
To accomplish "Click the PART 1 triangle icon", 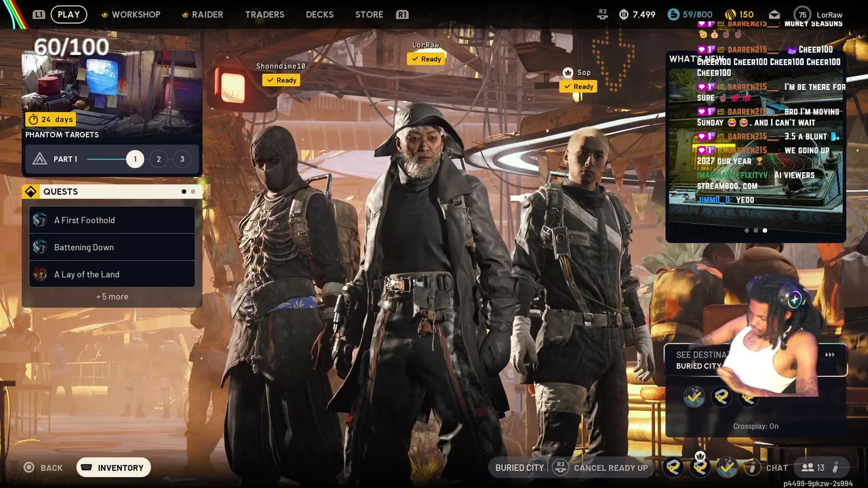I will tap(39, 159).
